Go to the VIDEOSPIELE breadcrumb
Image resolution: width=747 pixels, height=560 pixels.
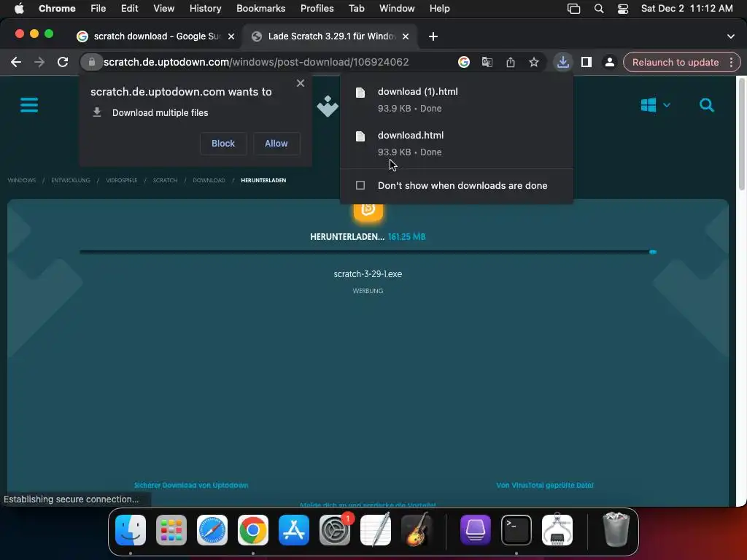(x=122, y=181)
